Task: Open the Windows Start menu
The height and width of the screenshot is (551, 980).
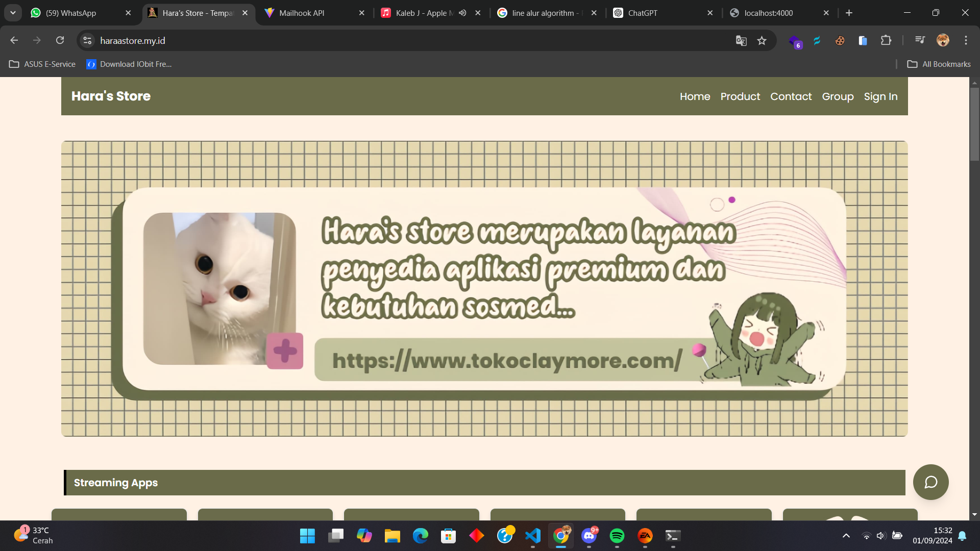Action: (307, 536)
